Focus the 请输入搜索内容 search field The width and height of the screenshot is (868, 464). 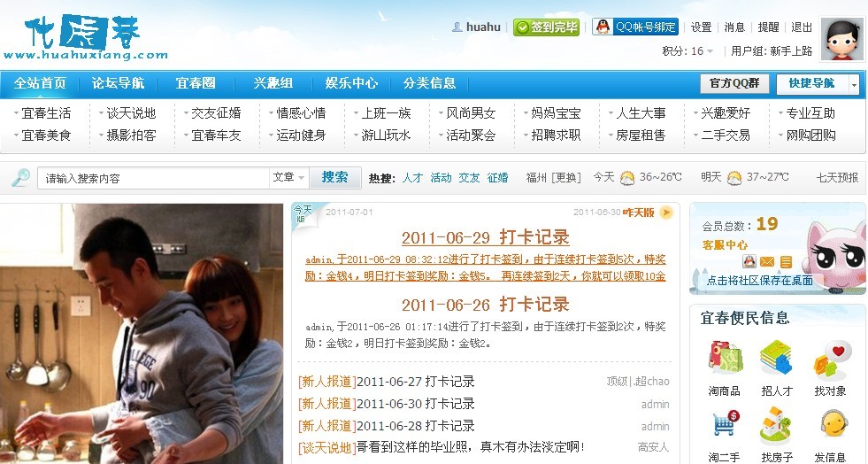tap(153, 178)
